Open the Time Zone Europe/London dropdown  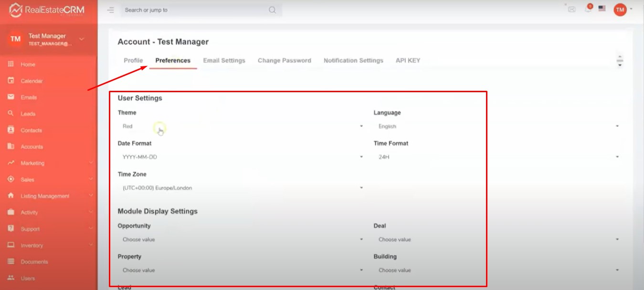(241, 188)
